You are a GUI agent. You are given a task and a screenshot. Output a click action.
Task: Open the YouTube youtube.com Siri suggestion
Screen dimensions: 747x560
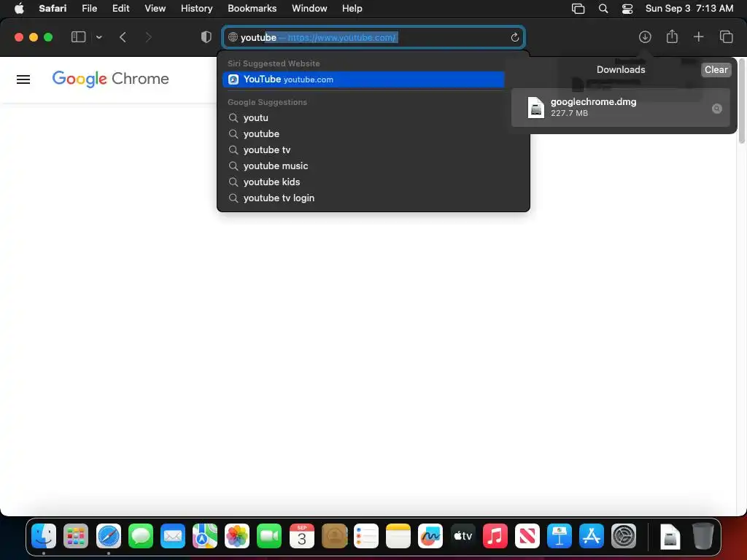(x=363, y=79)
